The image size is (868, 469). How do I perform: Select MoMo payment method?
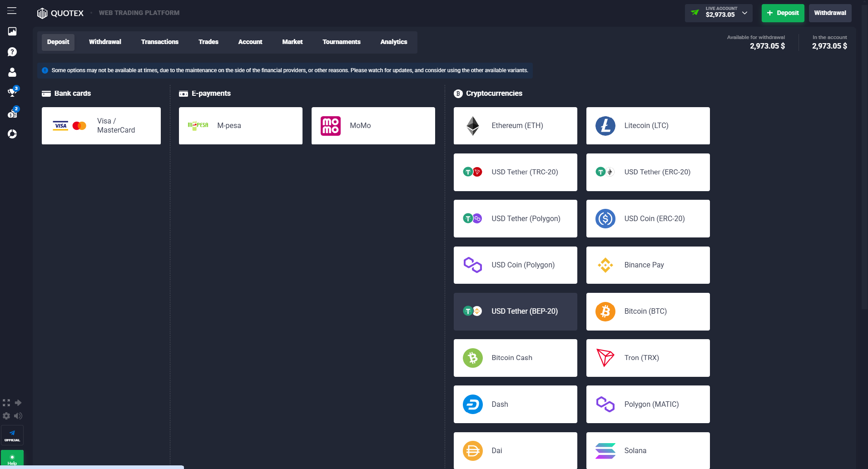373,126
